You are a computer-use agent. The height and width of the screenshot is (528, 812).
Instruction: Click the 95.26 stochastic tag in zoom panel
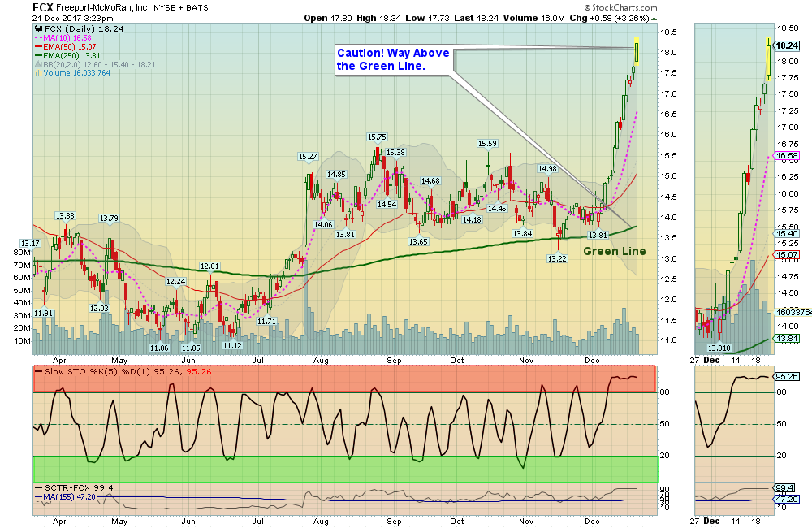point(787,377)
